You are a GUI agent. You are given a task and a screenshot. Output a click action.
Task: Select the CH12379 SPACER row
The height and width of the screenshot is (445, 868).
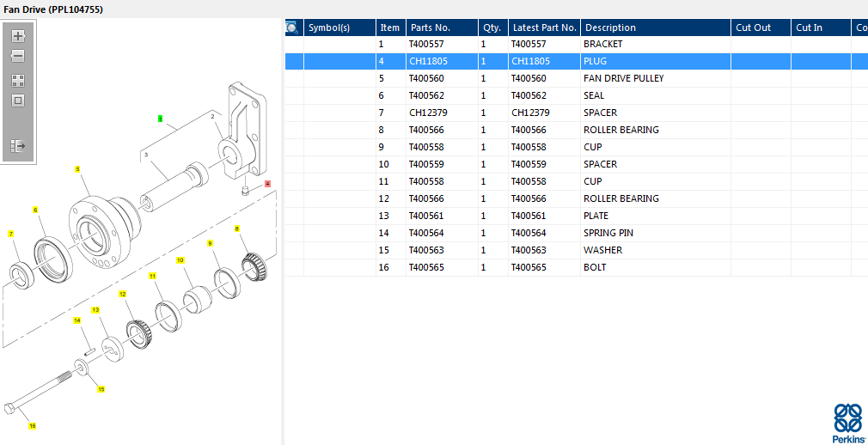pos(577,113)
